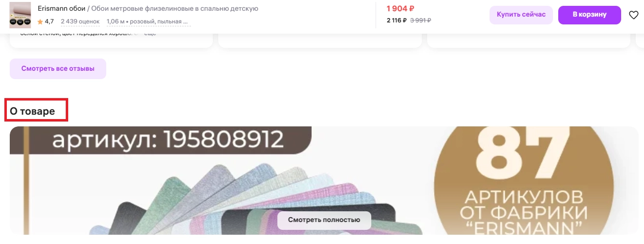644x244 pixels.
Task: Expand description with Смотреть полностью
Action: (324, 220)
